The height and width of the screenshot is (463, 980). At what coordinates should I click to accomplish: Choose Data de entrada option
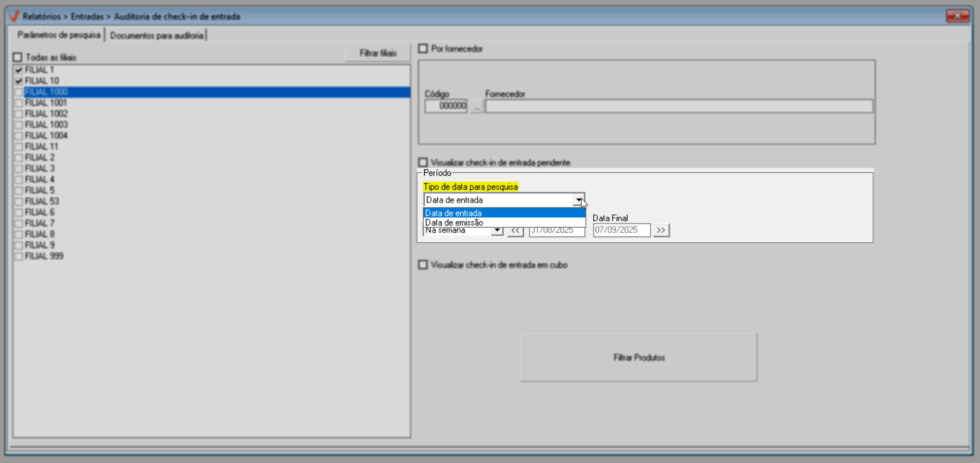(x=504, y=213)
